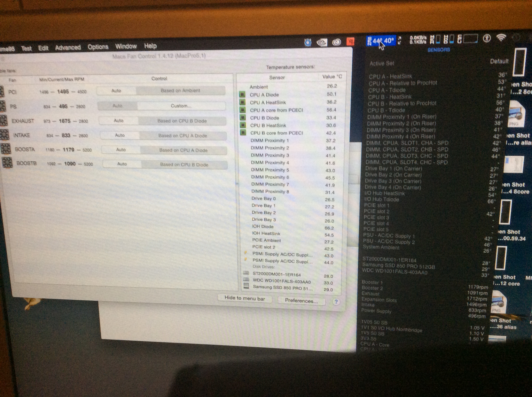Image resolution: width=532 pixels, height=397 pixels.
Task: Open the Wi-Fi status menu
Action: [x=501, y=38]
